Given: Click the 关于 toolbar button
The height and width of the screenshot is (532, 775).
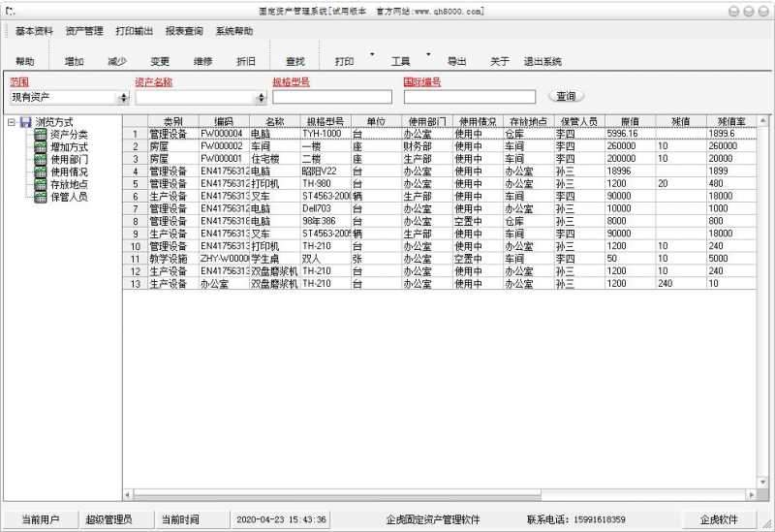Looking at the screenshot, I should point(499,61).
